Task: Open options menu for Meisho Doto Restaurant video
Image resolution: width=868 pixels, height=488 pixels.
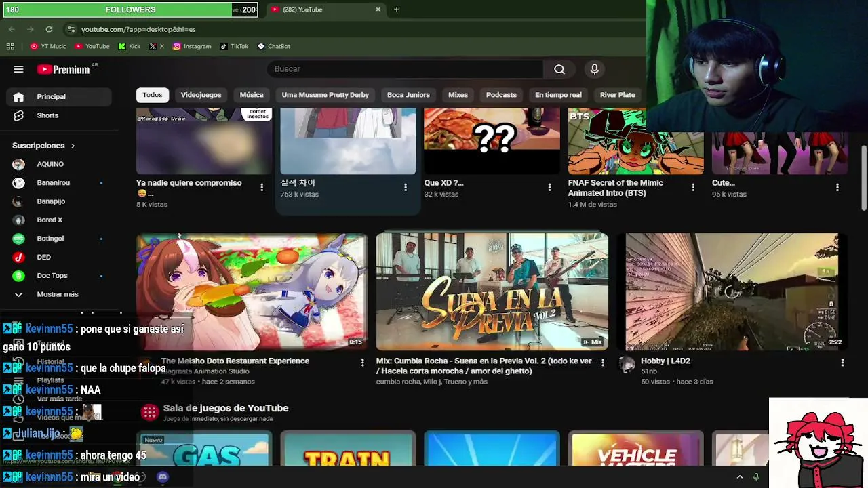Action: click(x=362, y=363)
